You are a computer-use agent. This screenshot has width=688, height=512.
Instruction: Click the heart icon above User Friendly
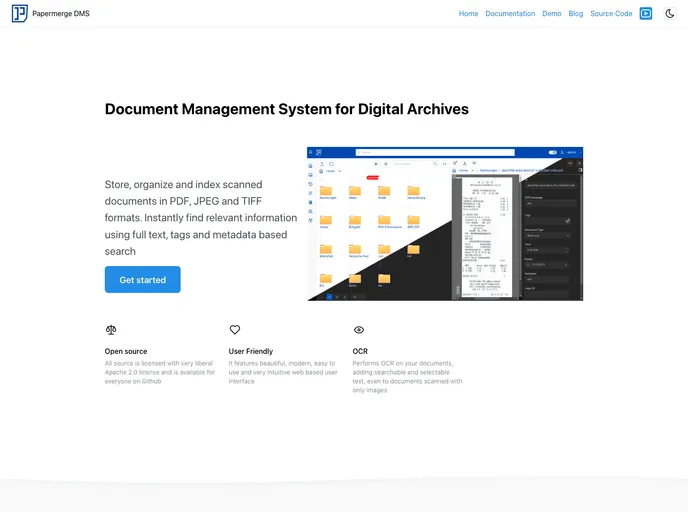235,329
